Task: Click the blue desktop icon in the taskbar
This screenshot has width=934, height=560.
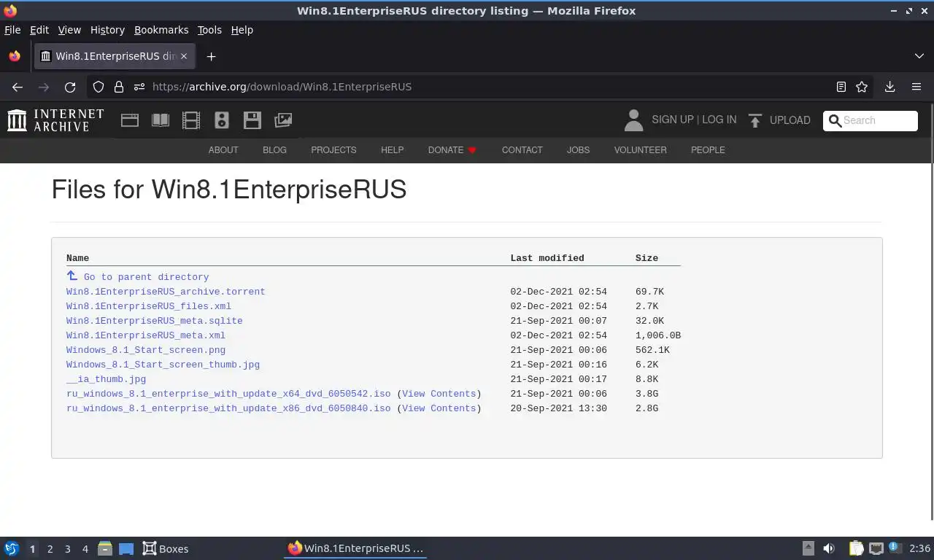Action: [x=126, y=548]
